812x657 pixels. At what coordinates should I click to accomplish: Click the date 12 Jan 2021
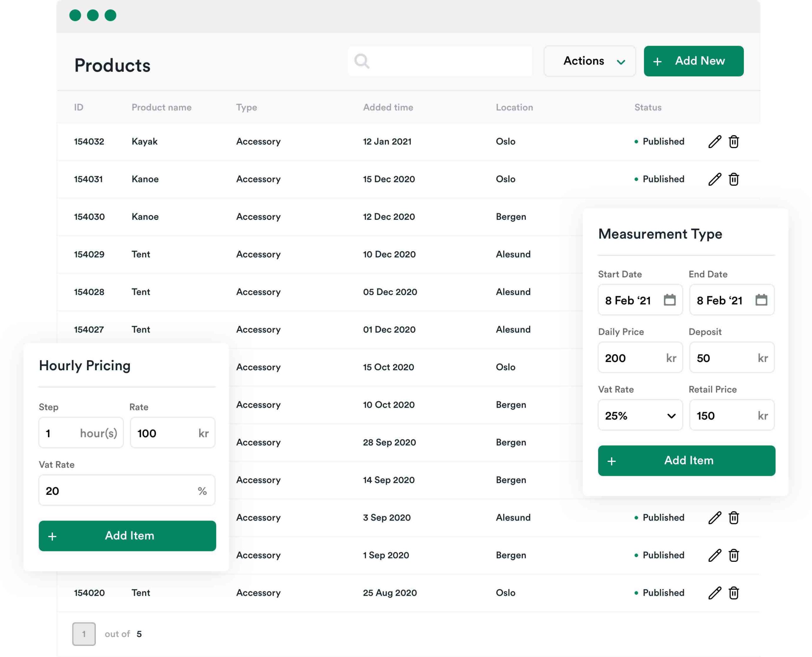[387, 141]
